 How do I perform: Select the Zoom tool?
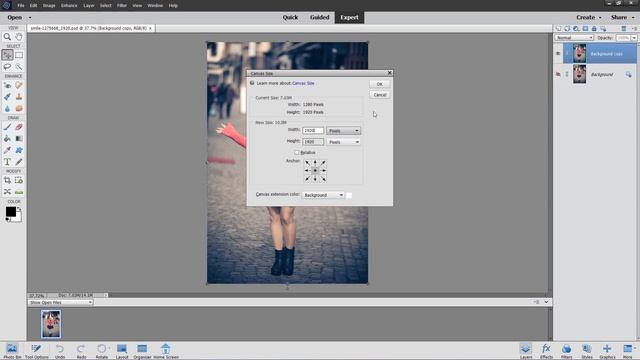[7, 37]
